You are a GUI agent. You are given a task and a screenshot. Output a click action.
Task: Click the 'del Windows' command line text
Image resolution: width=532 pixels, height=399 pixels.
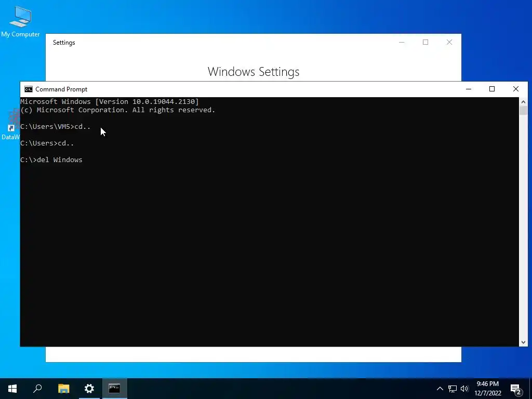tap(59, 160)
